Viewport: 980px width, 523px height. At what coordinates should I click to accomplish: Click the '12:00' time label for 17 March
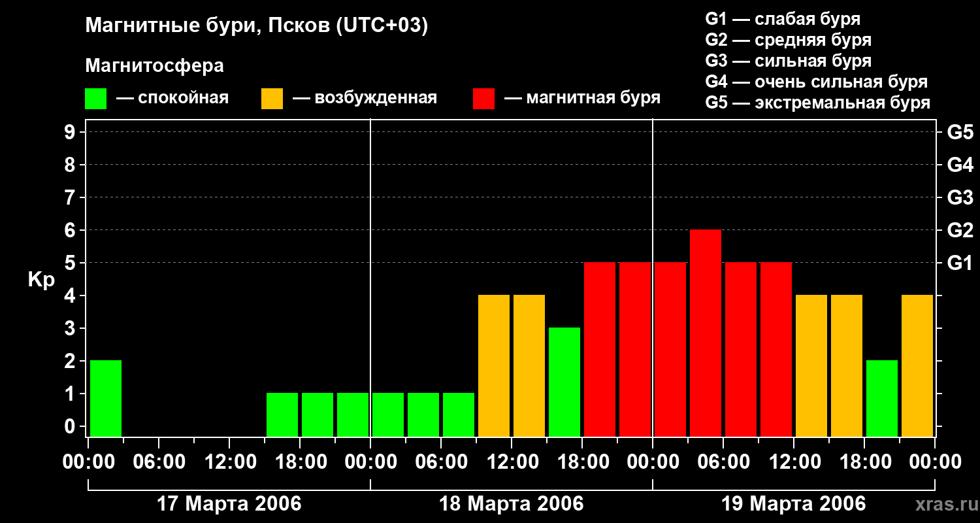click(x=230, y=462)
